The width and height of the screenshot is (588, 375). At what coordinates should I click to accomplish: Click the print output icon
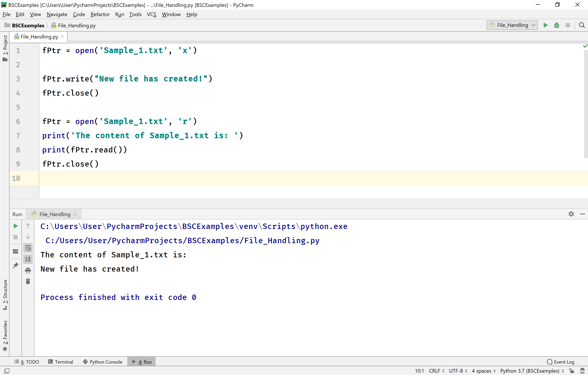point(28,270)
